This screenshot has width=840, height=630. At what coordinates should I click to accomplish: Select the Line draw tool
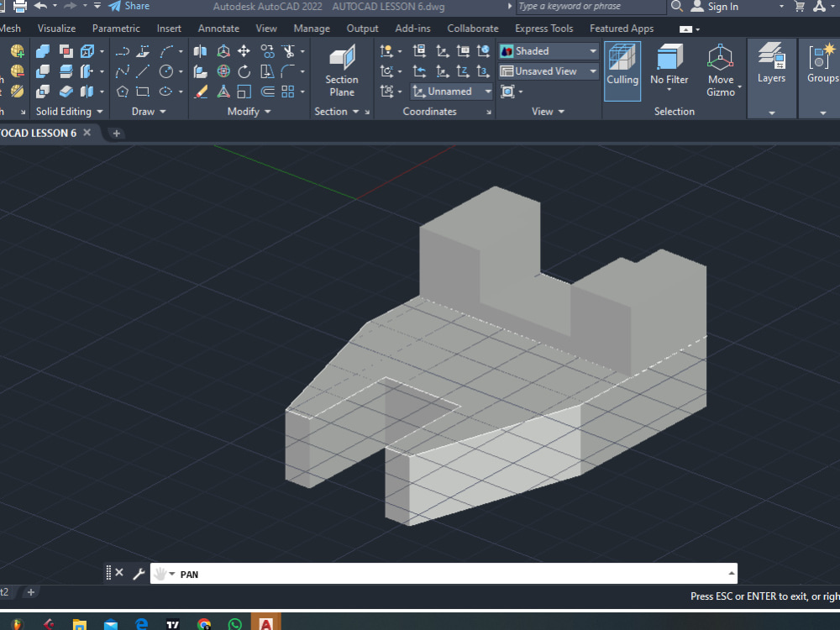[x=143, y=71]
